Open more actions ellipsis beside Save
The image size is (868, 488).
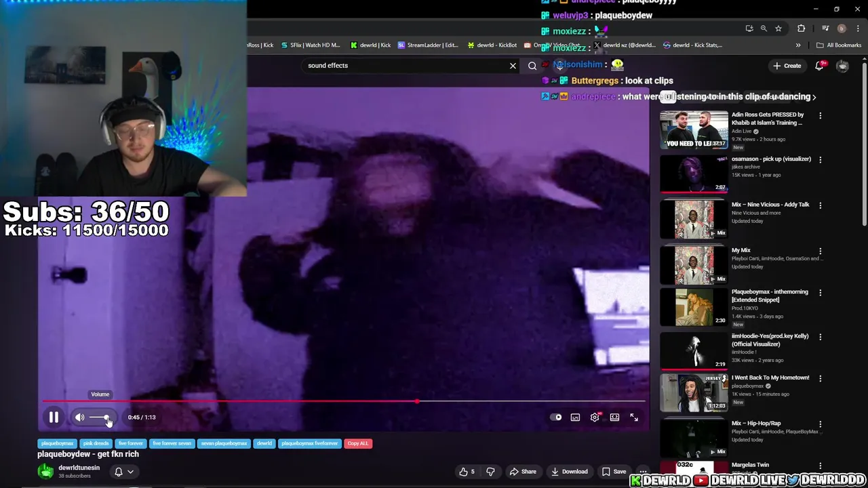tap(643, 472)
